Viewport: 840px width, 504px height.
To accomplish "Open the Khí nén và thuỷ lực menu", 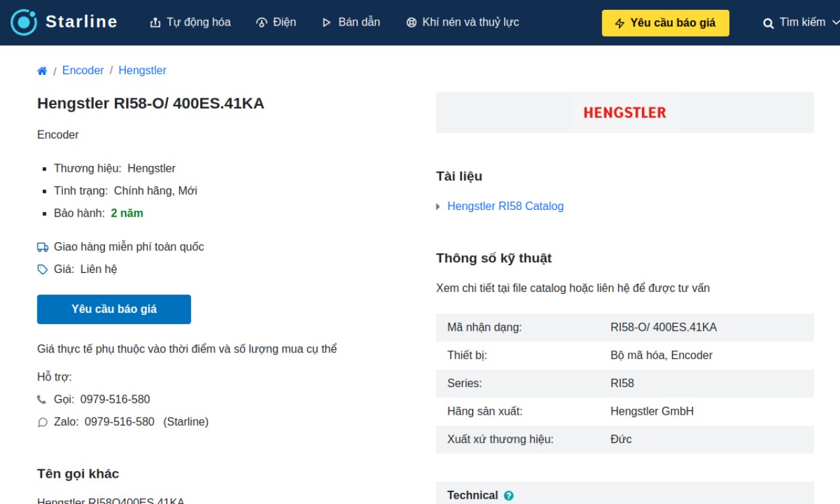I will [463, 22].
